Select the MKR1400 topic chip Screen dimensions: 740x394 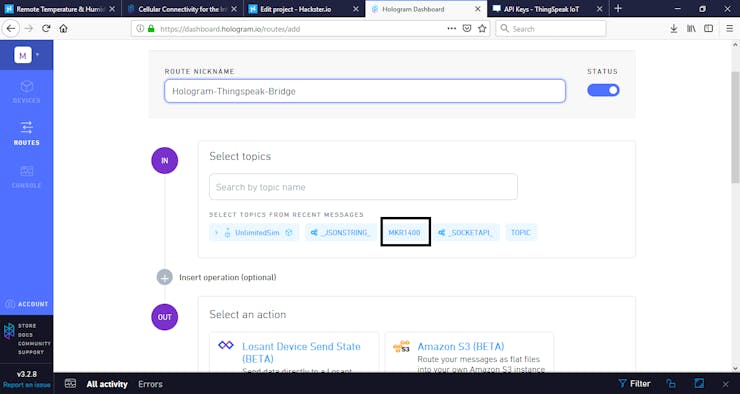404,233
